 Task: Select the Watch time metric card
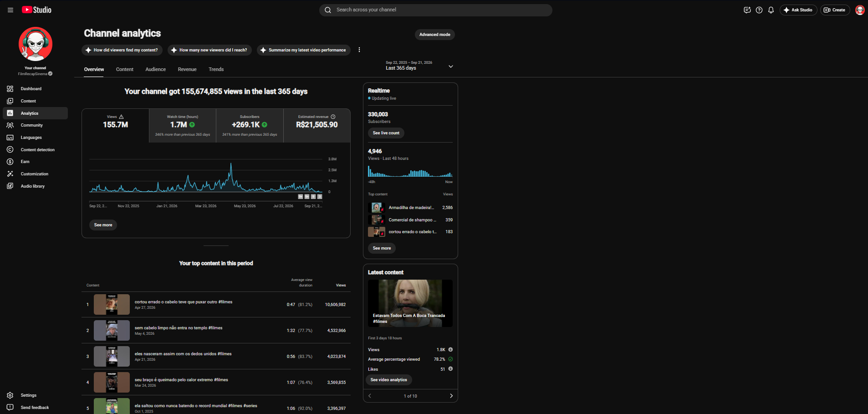[183, 125]
